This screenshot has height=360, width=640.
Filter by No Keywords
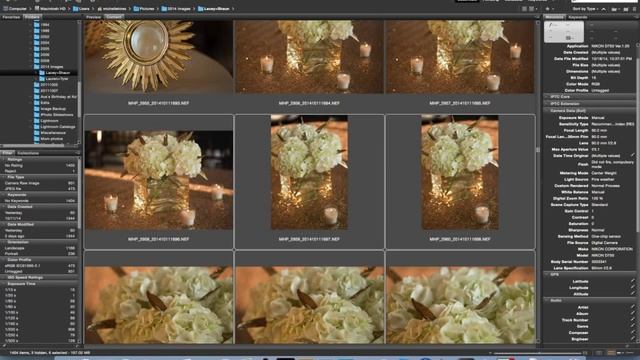(40, 201)
